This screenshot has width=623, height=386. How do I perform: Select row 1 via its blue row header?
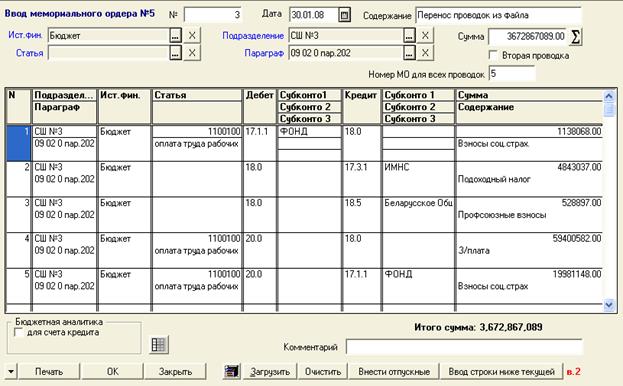[x=18, y=143]
